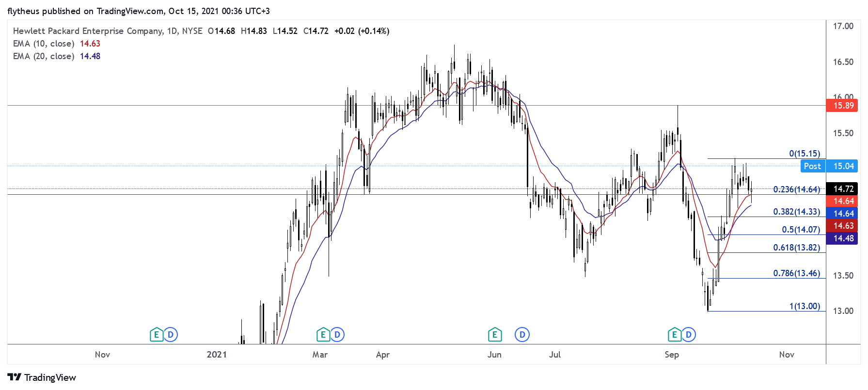Click the TradingView logo at bottom left
The height and width of the screenshot is (390, 868).
pos(42,377)
